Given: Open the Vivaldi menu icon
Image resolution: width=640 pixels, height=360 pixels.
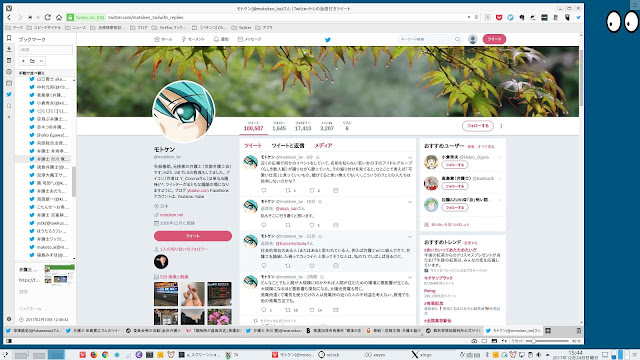Looking at the screenshot, I should tap(9, 8).
